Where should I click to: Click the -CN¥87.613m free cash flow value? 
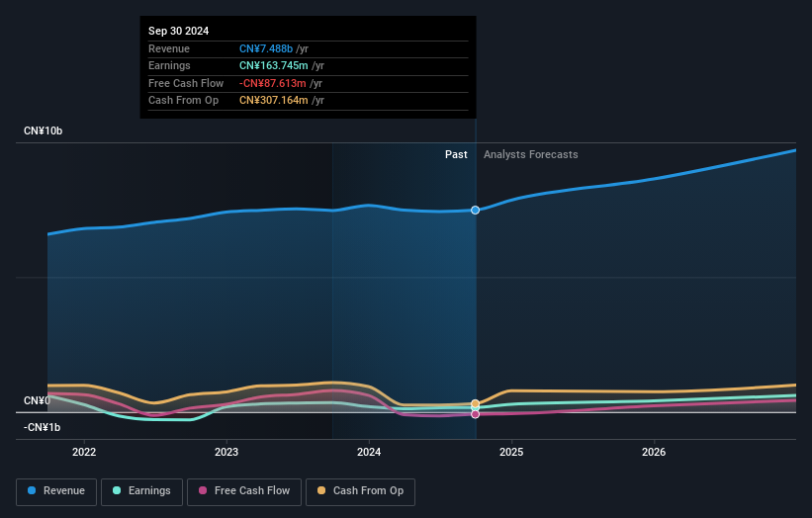click(x=272, y=83)
